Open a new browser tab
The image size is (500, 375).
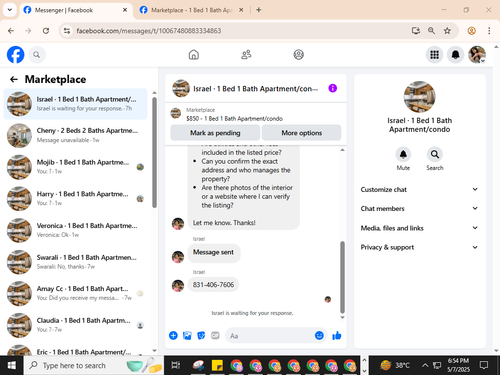point(259,10)
